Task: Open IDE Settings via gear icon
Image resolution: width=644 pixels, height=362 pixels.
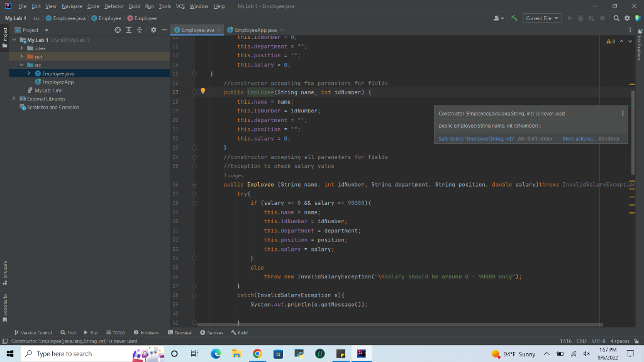Action: point(627,19)
